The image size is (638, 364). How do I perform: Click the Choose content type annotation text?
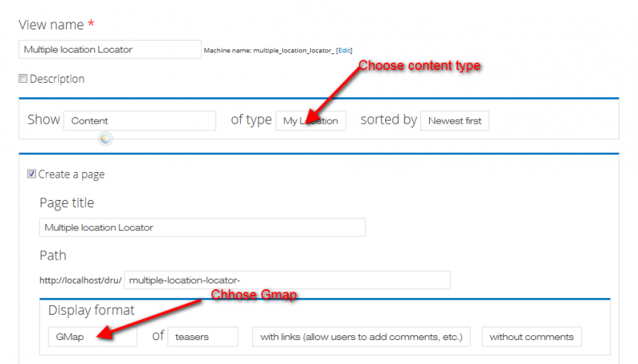click(419, 65)
